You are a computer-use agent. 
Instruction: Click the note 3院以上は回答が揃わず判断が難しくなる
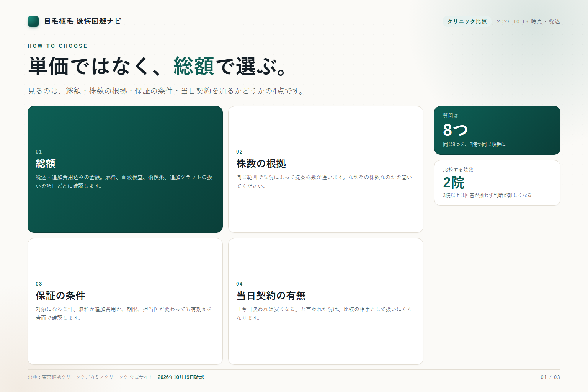tap(487, 195)
